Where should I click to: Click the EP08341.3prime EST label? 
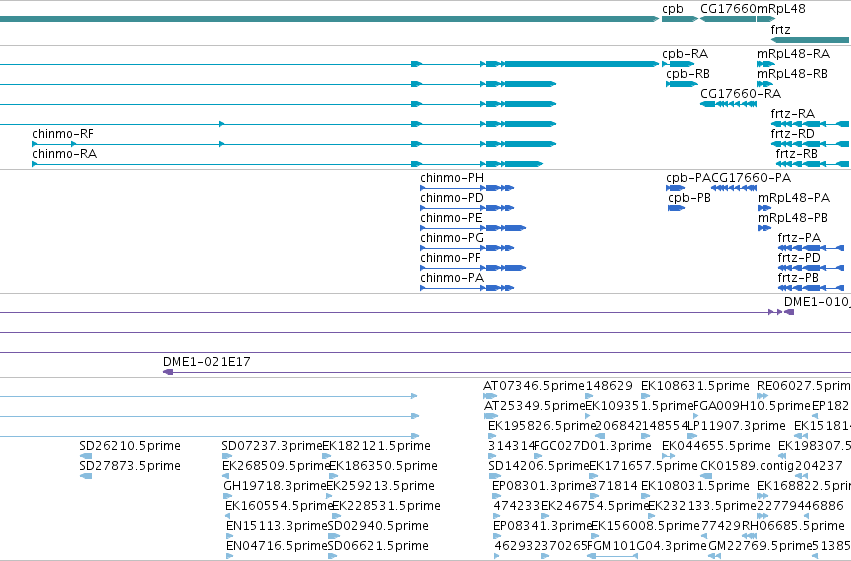pos(542,526)
